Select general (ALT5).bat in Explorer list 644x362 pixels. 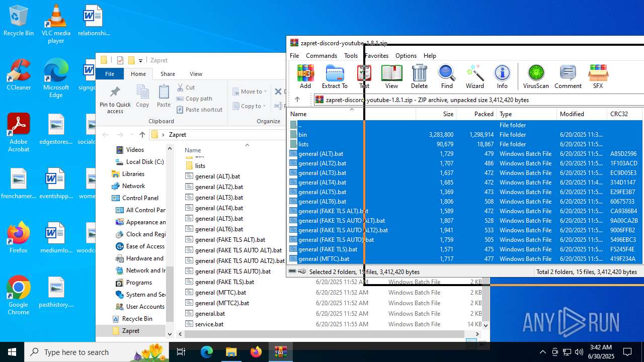[x=219, y=219]
